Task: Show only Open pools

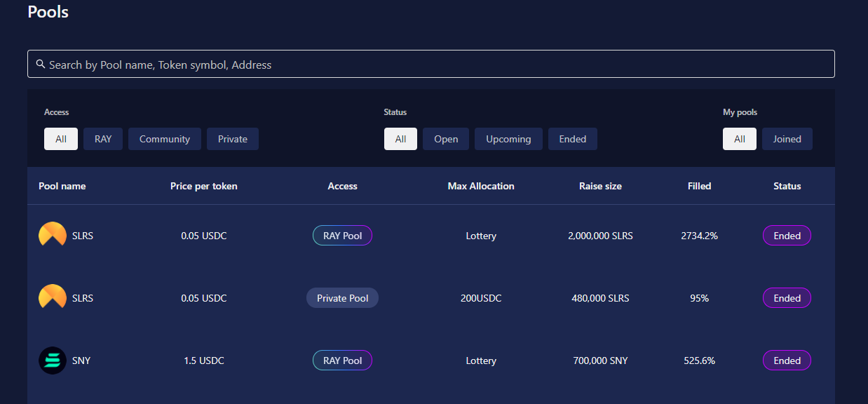Action: tap(446, 139)
